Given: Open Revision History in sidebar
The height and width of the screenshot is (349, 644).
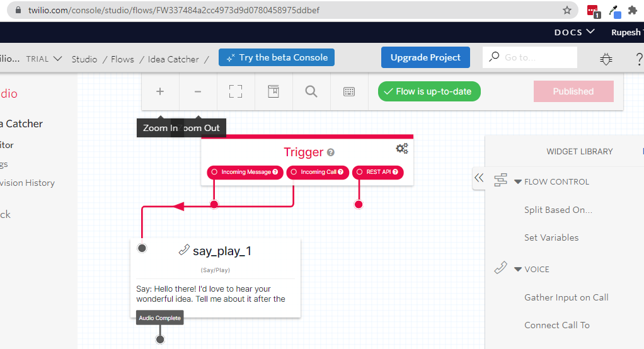Looking at the screenshot, I should [27, 183].
